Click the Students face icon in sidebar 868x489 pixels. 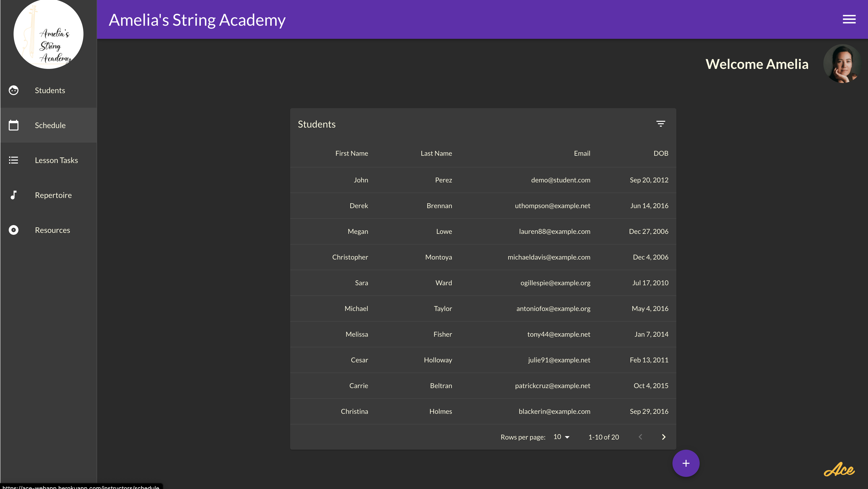point(14,90)
